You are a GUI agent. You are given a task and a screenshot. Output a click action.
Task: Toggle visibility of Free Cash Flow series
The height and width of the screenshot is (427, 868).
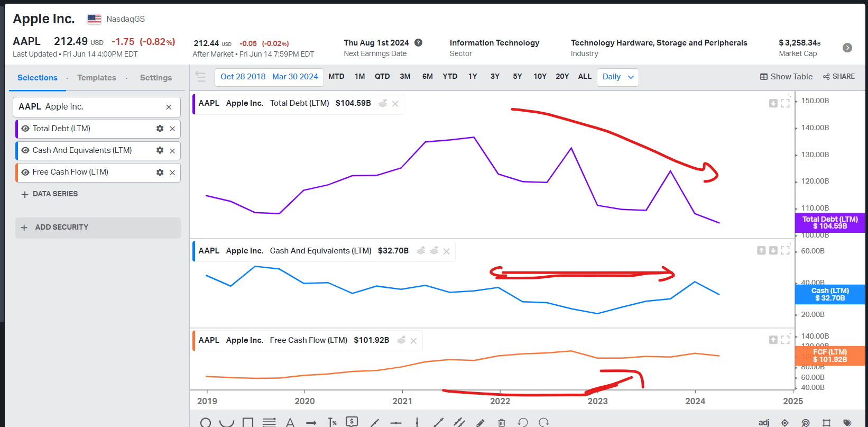25,172
